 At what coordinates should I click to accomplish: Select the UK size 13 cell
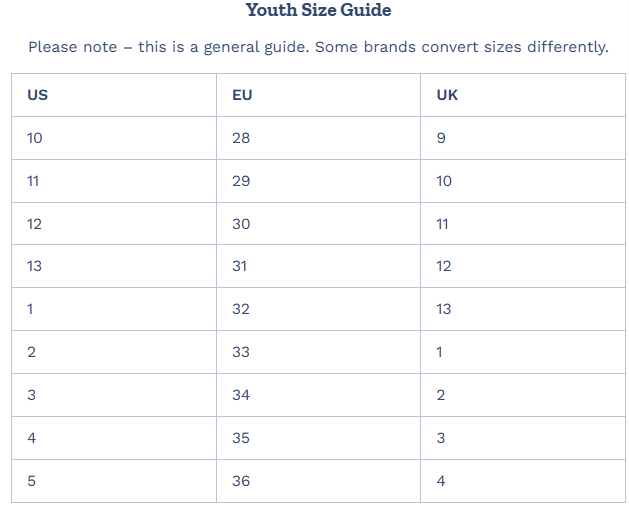tap(523, 309)
